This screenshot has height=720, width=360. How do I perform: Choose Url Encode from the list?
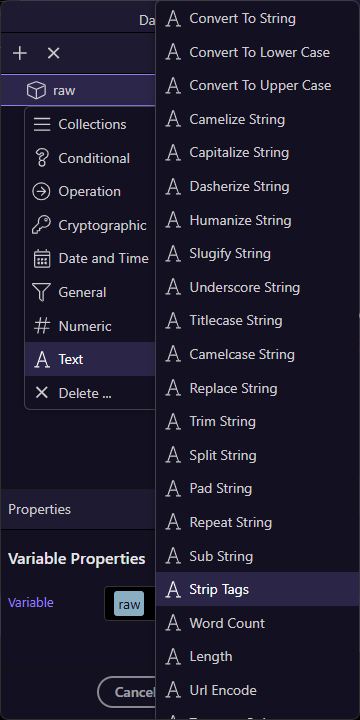(x=258, y=690)
